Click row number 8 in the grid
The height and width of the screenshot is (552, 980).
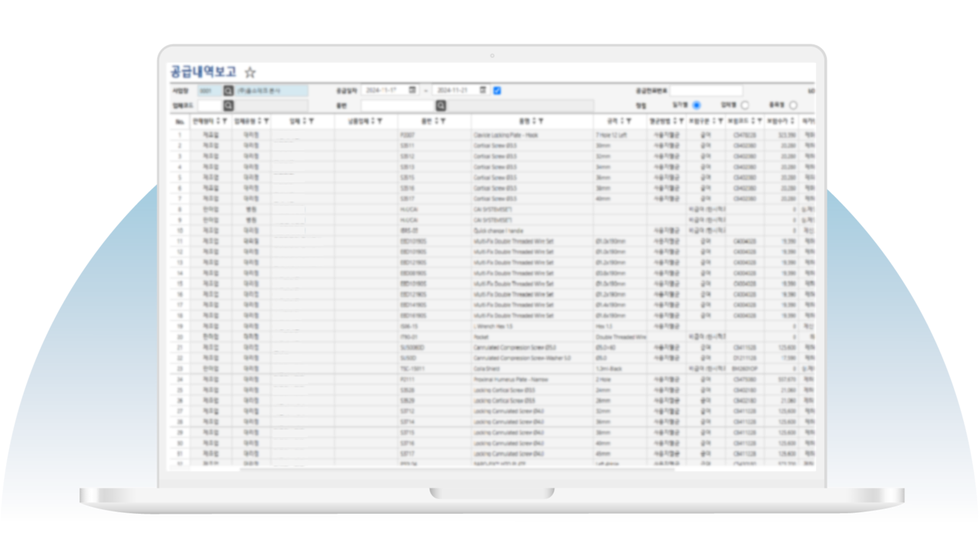click(x=180, y=209)
